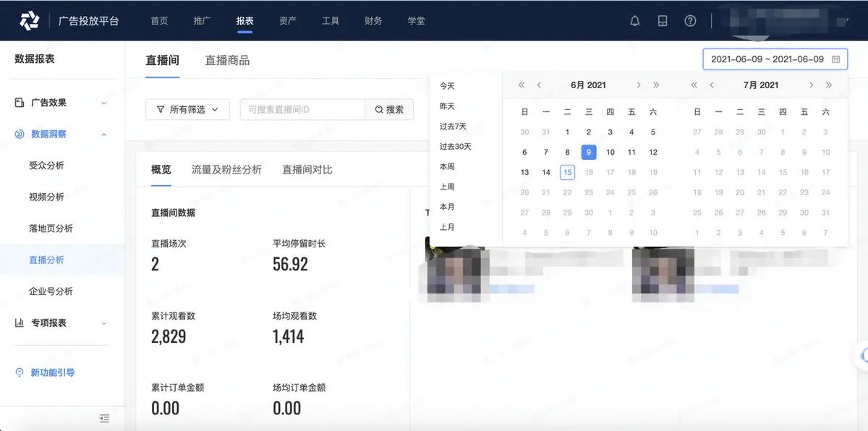This screenshot has width=868, height=431.
Task: Switch to the 直播间 tab
Action: tap(163, 60)
